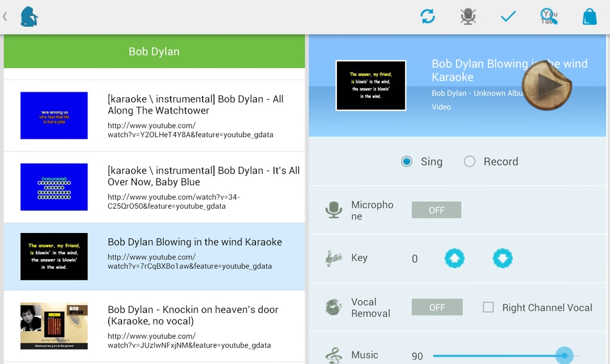
Task: Tap the checkmark icon in toolbar
Action: pyautogui.click(x=508, y=16)
